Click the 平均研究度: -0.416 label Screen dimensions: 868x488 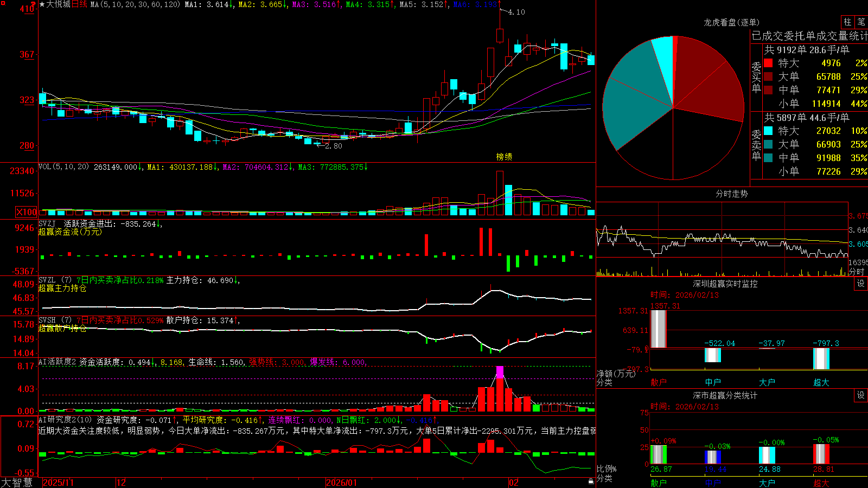[222, 420]
